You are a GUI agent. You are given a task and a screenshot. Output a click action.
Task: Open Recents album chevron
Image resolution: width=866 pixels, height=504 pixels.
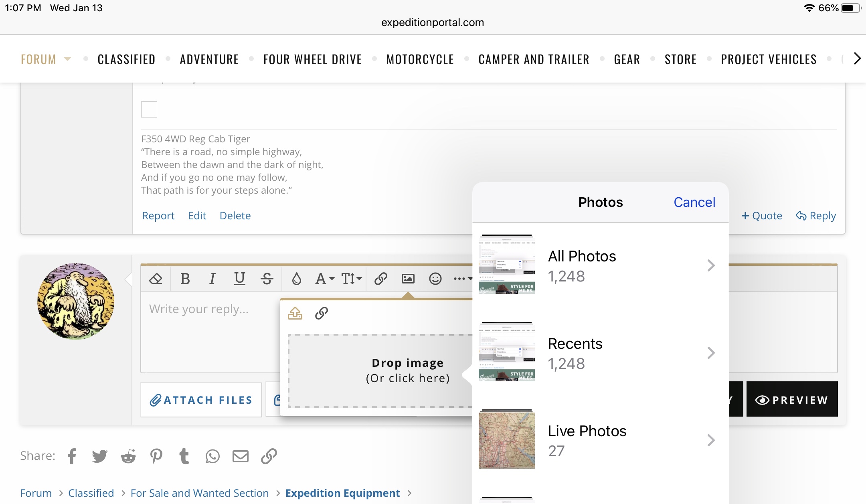(x=711, y=353)
